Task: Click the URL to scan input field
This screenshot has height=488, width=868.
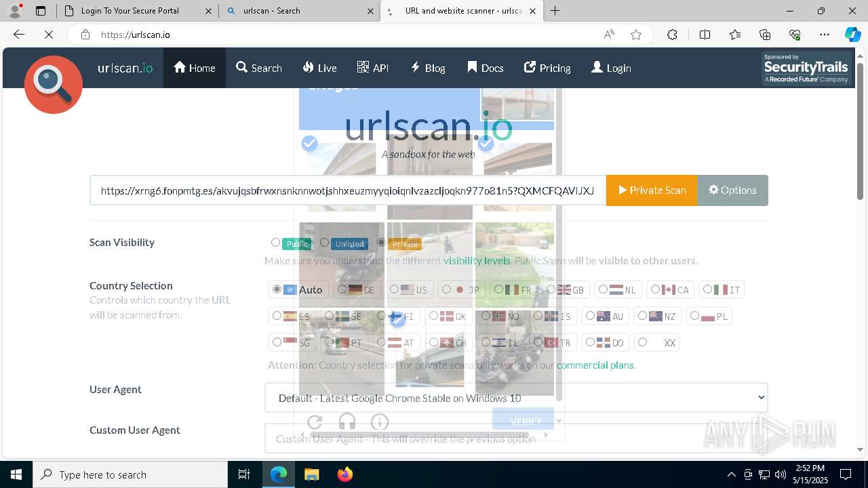Action: click(x=348, y=190)
